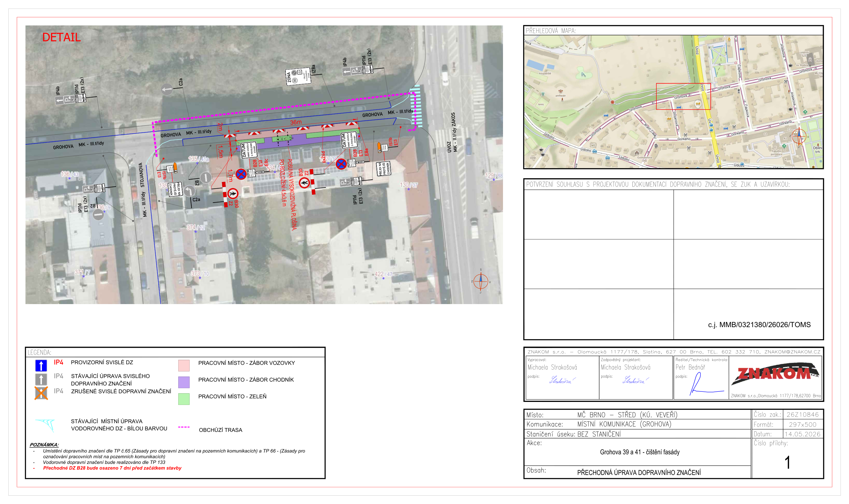Click the left PŘEJDI NA PROTĚJŠÍ CHODNÍK sign
The height and width of the screenshot is (504, 849).
pyautogui.click(x=175, y=189)
